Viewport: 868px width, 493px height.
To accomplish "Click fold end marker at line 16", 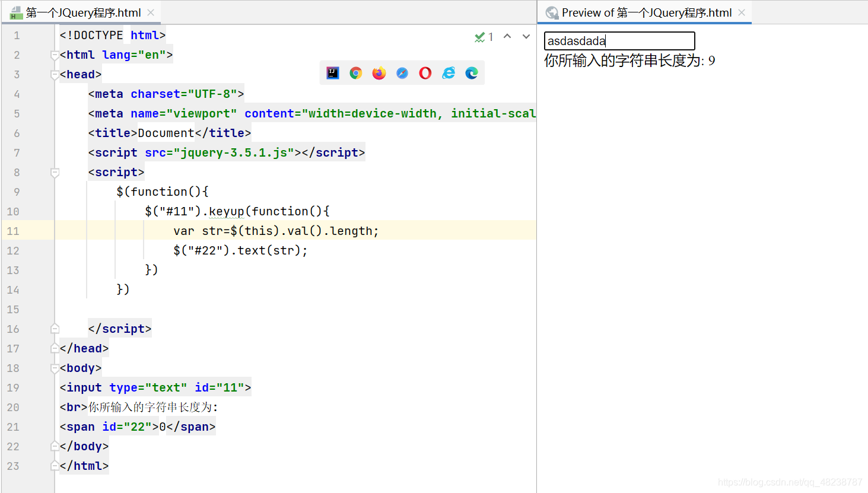I will tap(55, 329).
